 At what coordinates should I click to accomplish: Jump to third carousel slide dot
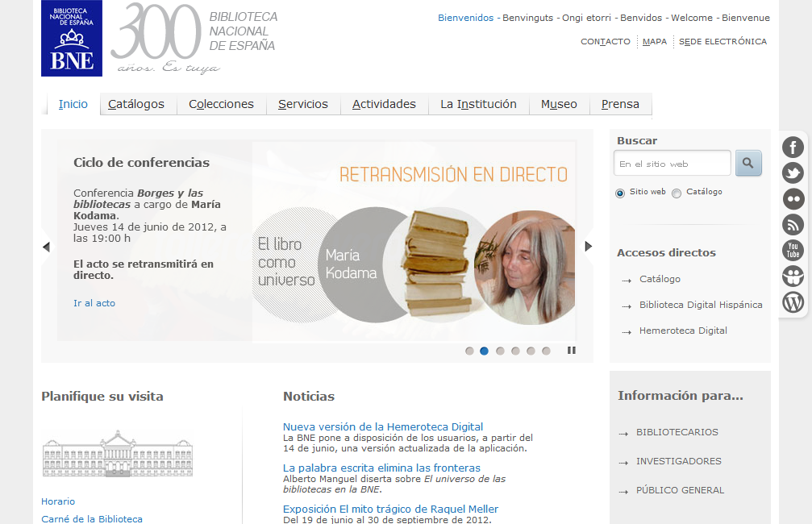click(500, 351)
